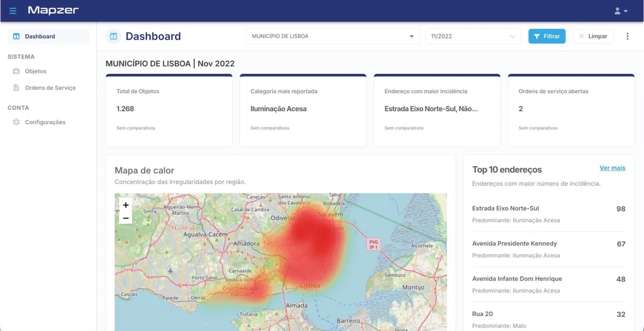Zoom in on the heat map
Screen dimensions: 644x331
pyautogui.click(x=126, y=205)
